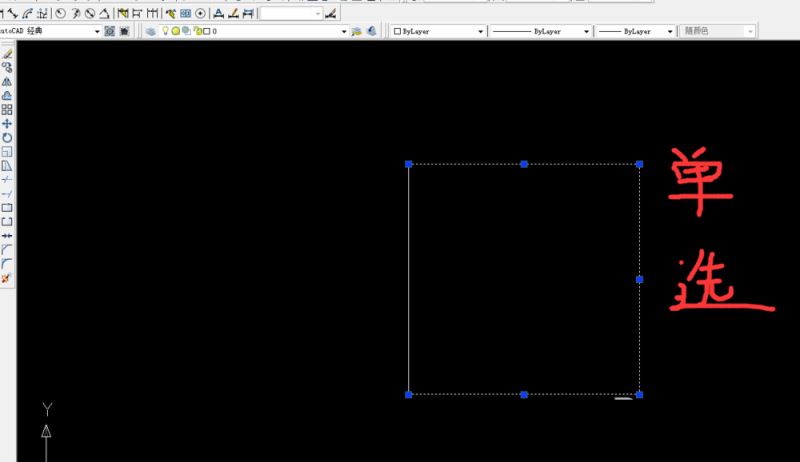Screen dimensions: 800x462
Task: Click the Jogged dimension tool
Action: tap(76, 14)
